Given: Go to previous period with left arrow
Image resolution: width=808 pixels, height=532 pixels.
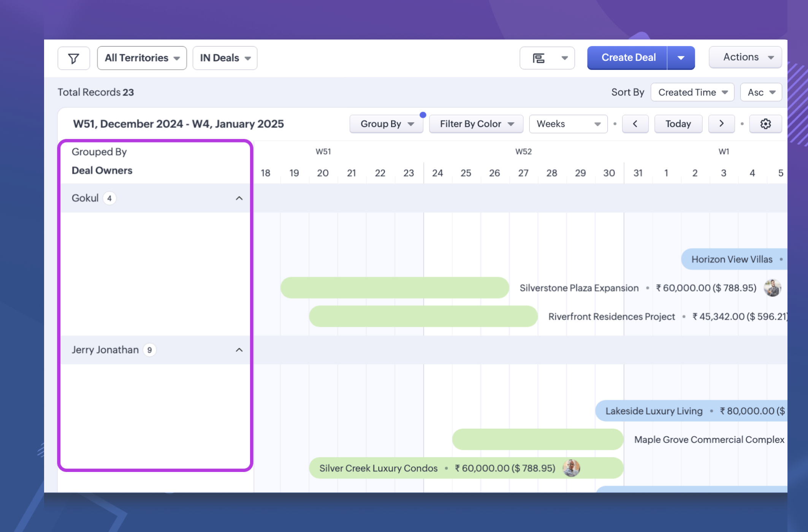Looking at the screenshot, I should pyautogui.click(x=635, y=124).
